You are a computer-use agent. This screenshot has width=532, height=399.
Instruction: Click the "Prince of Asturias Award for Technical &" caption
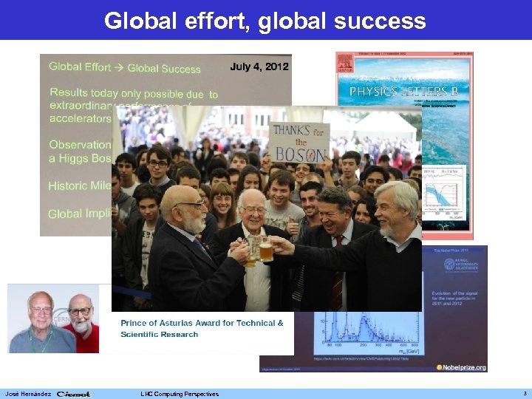pyautogui.click(x=202, y=323)
